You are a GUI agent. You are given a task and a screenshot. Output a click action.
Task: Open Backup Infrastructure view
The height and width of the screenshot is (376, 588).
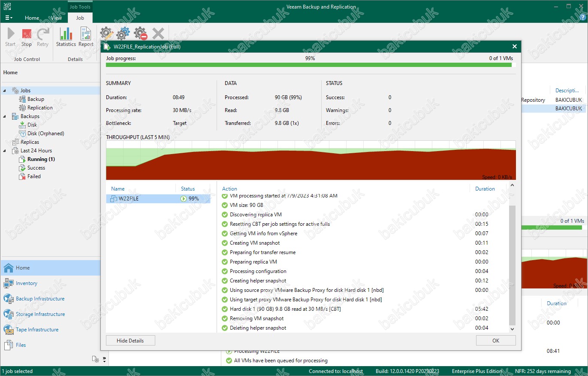coord(50,299)
